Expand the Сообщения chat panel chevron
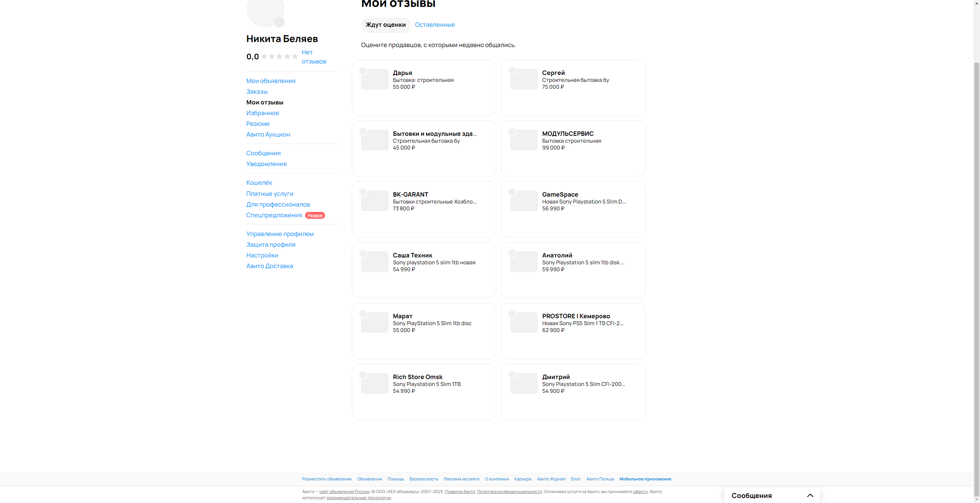This screenshot has height=503, width=980. tap(810, 495)
